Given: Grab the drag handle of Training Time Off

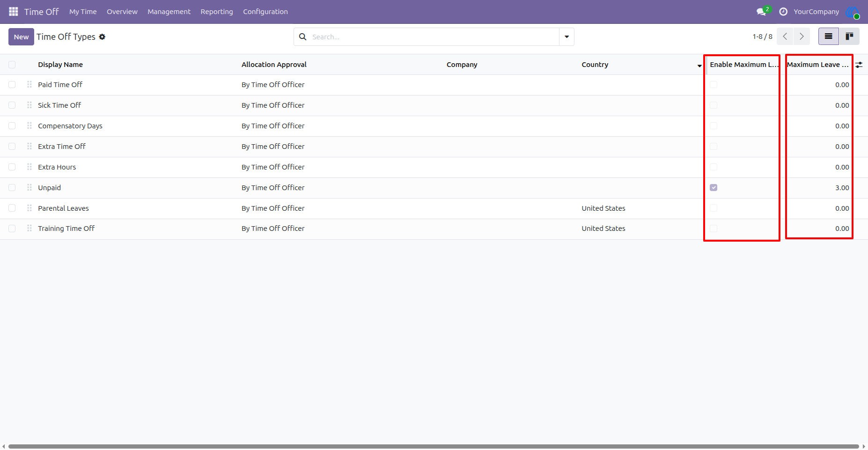Looking at the screenshot, I should pyautogui.click(x=29, y=228).
